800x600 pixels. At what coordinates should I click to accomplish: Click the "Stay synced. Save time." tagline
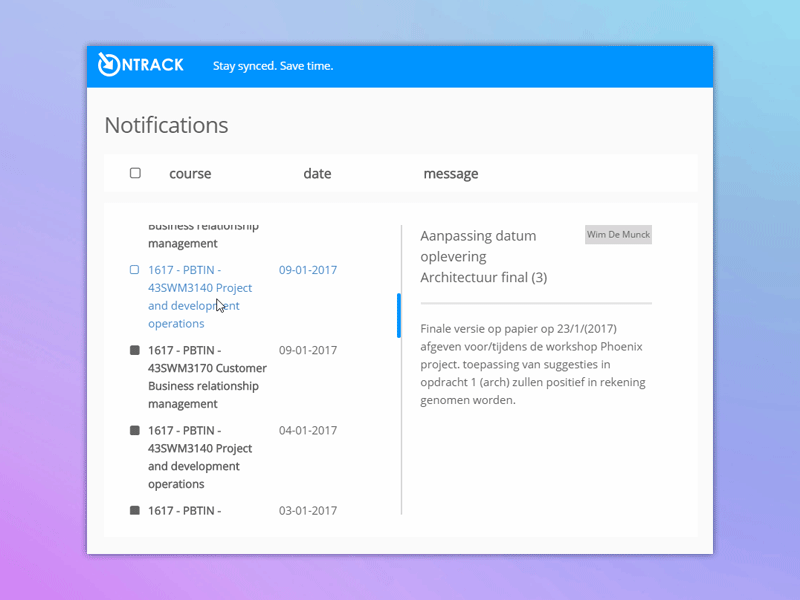tap(273, 66)
